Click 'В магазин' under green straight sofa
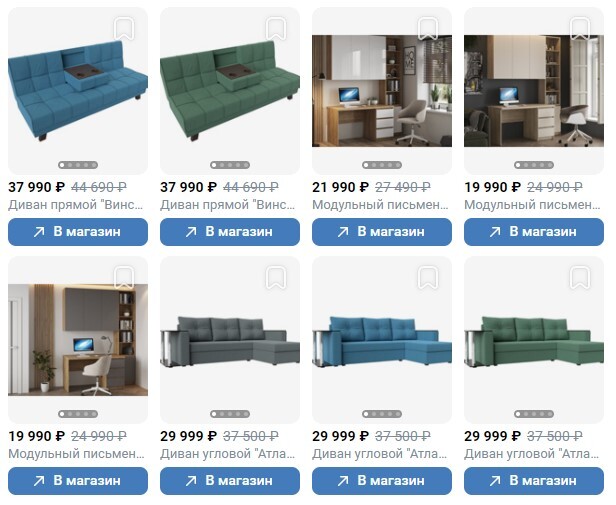This screenshot has width=616, height=505. click(230, 232)
